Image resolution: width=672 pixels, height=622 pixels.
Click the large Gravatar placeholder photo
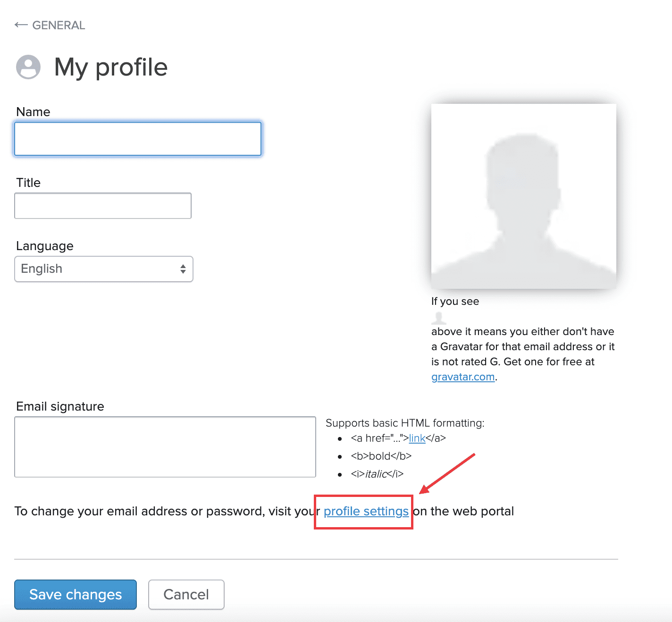click(524, 196)
